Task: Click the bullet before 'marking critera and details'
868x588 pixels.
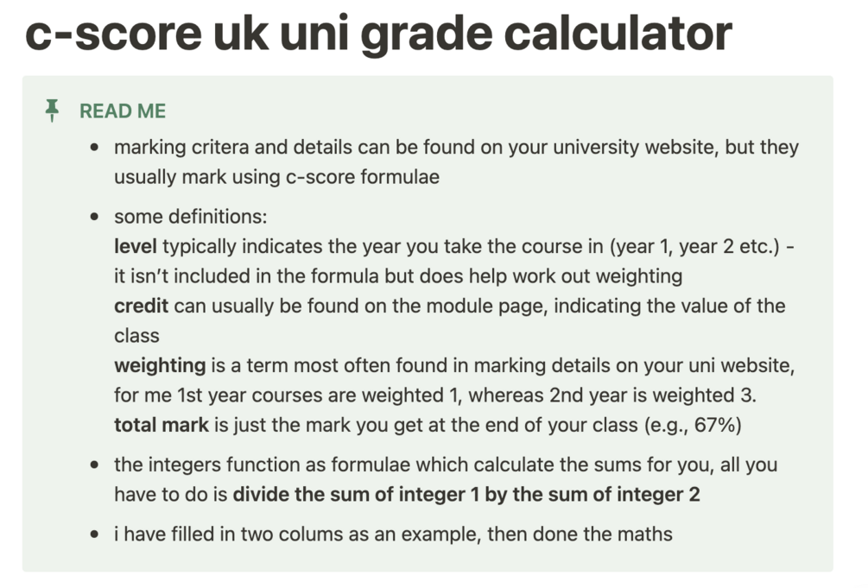Action: (x=95, y=148)
